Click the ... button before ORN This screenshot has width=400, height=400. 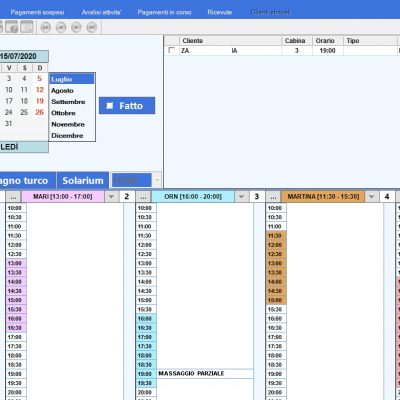pyautogui.click(x=143, y=197)
